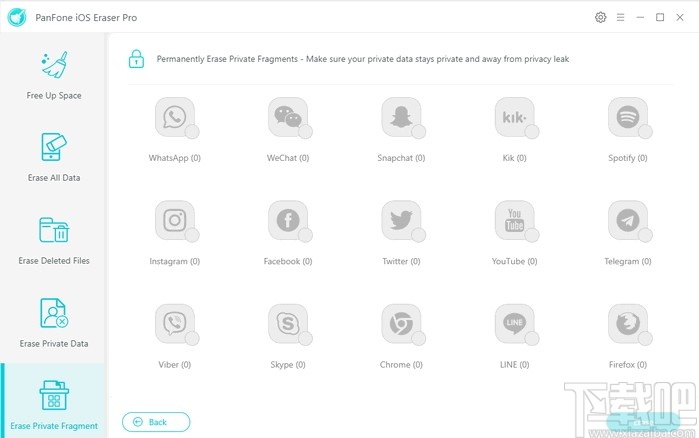Click the 'Chrome (0)' label
The height and width of the screenshot is (438, 699).
point(401,365)
